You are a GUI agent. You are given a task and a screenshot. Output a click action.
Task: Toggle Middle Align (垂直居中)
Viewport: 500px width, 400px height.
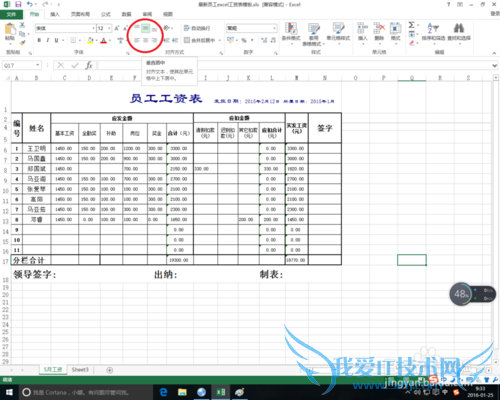pyautogui.click(x=145, y=28)
